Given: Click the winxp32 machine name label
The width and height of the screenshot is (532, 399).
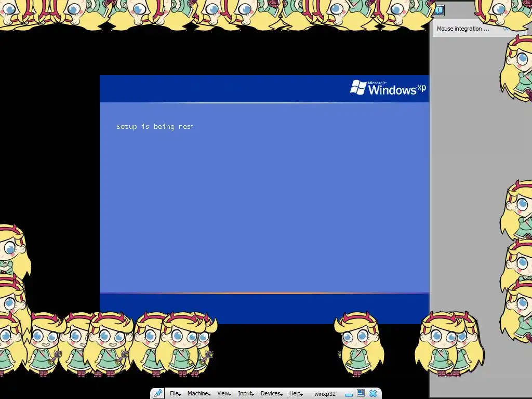Looking at the screenshot, I should pos(325,394).
